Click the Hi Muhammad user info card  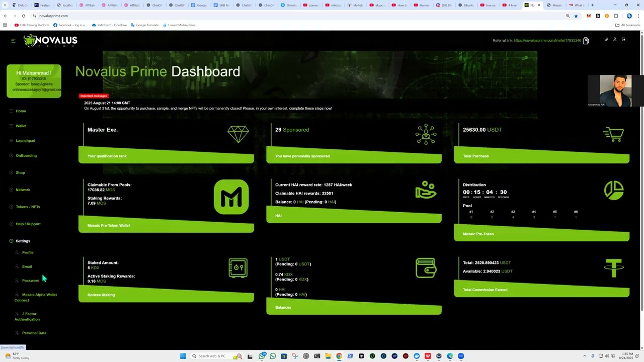click(x=34, y=81)
